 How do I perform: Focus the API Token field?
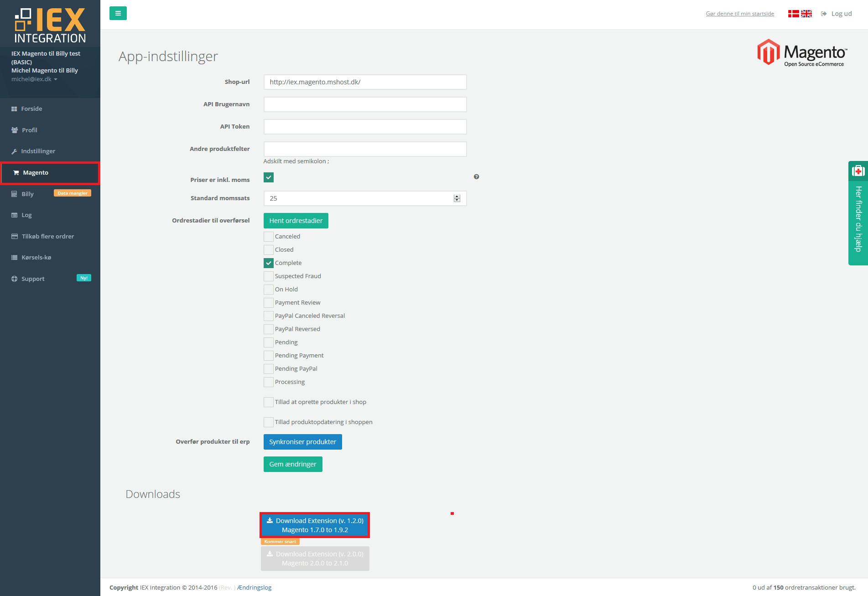365,127
